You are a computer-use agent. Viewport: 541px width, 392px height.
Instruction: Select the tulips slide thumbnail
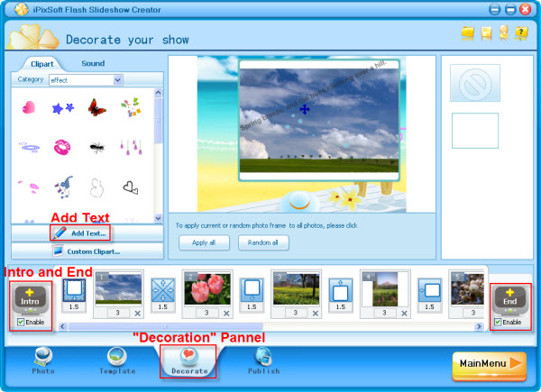pos(202,289)
